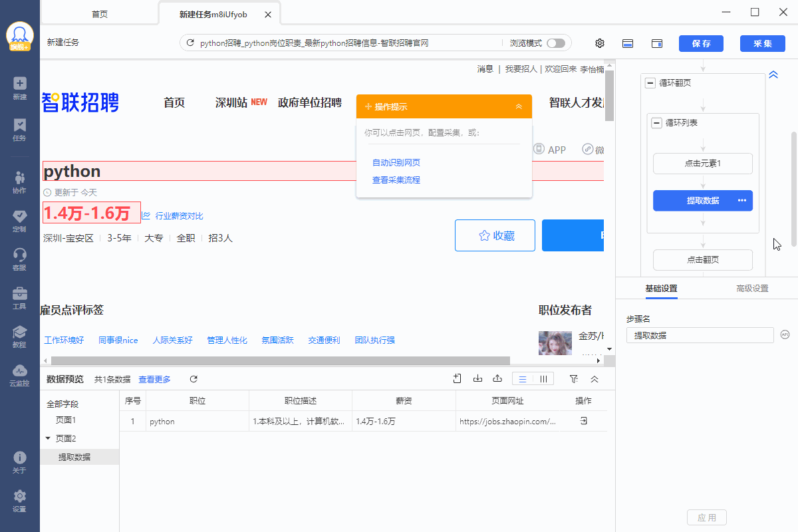Switch data preview to vertical column layout
This screenshot has height=532, width=798.
[x=543, y=379]
